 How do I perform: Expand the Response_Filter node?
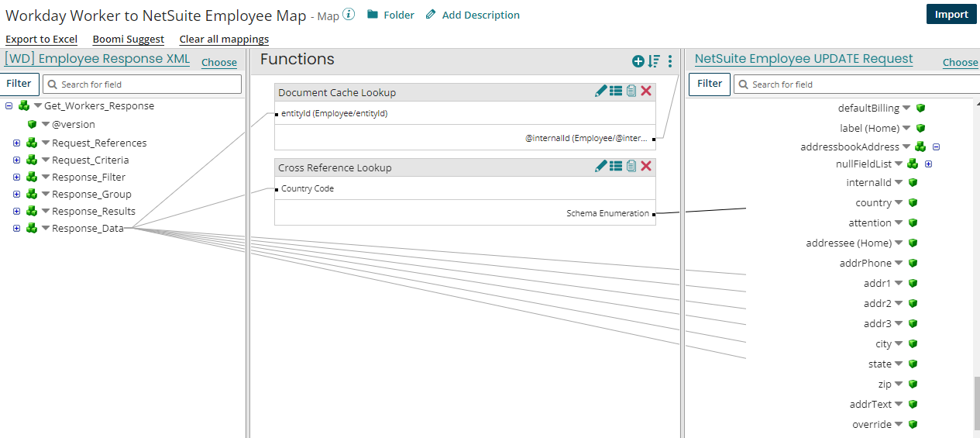[17, 177]
